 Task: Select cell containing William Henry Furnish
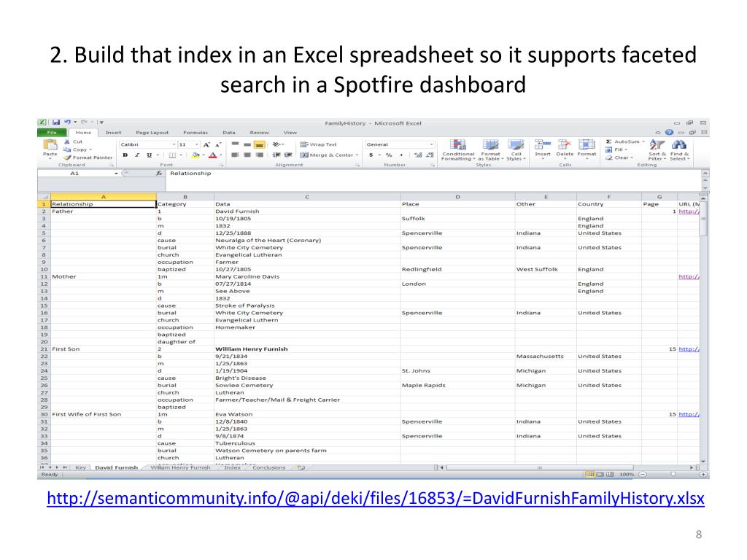(x=307, y=349)
